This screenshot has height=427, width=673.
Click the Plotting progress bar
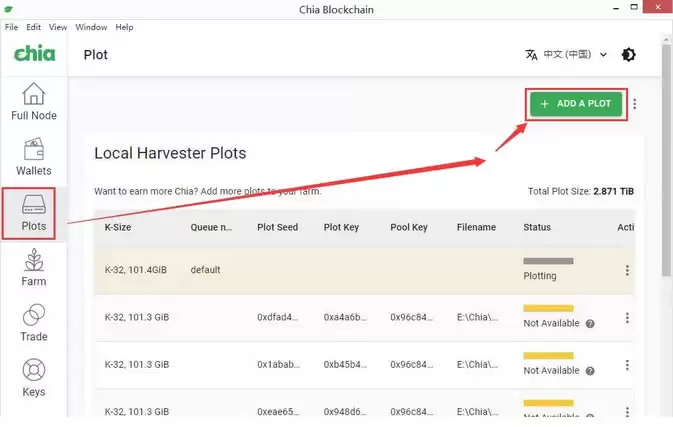point(548,261)
